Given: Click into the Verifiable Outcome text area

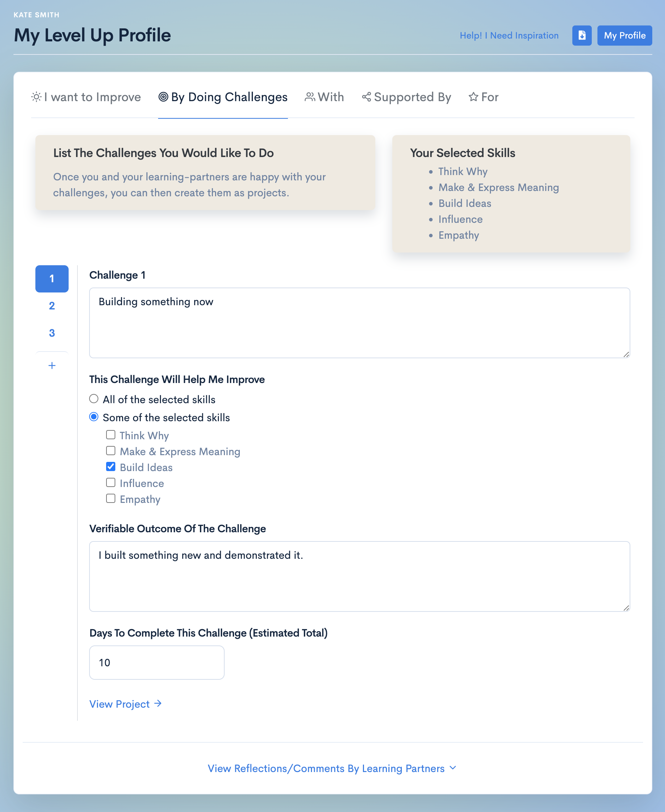Looking at the screenshot, I should (359, 576).
